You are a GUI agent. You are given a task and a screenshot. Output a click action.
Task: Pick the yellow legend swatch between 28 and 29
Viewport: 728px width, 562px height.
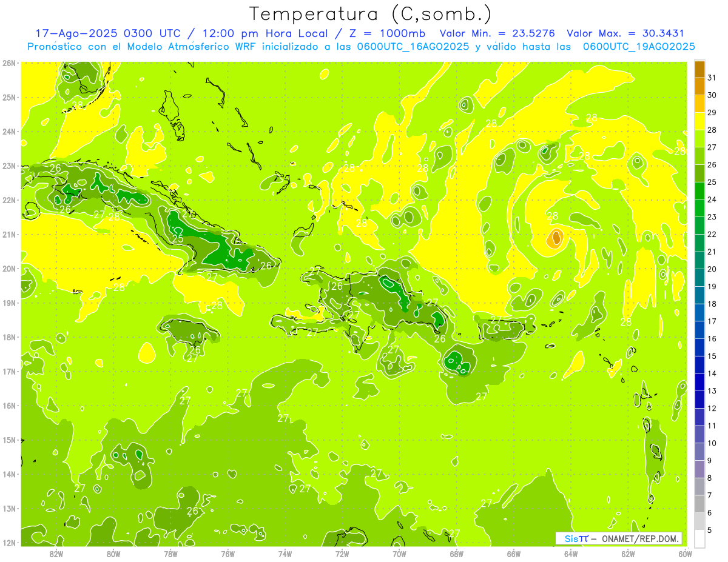pos(699,122)
